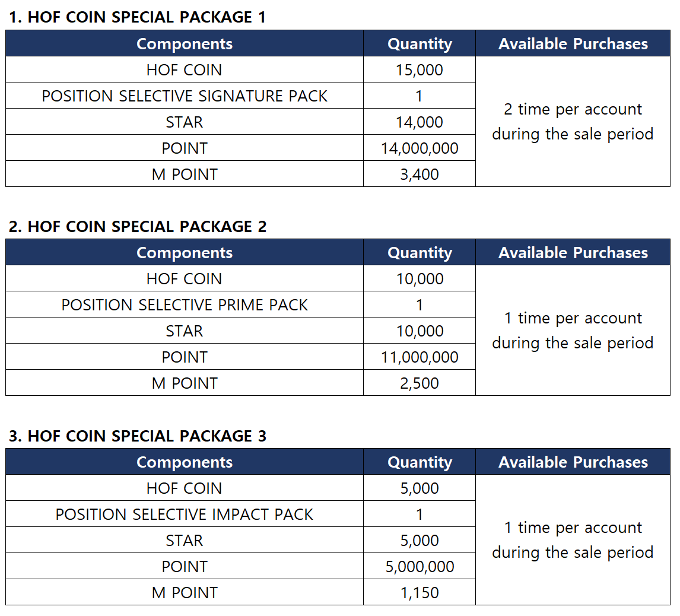Image resolution: width=680 pixels, height=616 pixels.
Task: Click the HOF COIN SPECIAL PACKAGE 3 heading
Action: pos(138,436)
